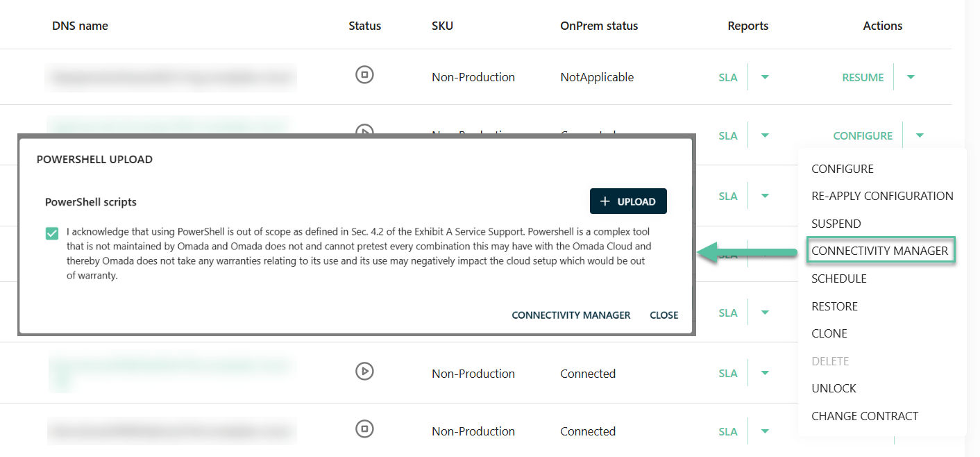Screen dimensions: 980x457
Task: Click the Actions column header
Action: tap(883, 26)
